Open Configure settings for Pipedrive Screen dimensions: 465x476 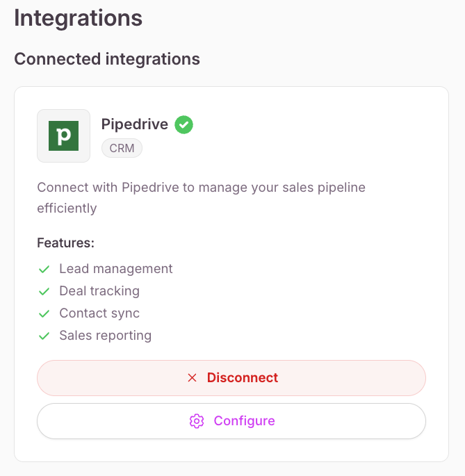231,421
